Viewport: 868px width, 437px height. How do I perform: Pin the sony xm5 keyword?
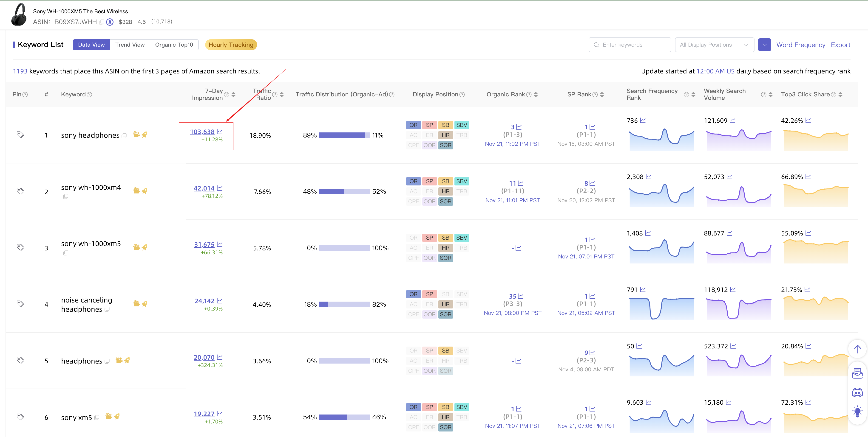coord(20,417)
